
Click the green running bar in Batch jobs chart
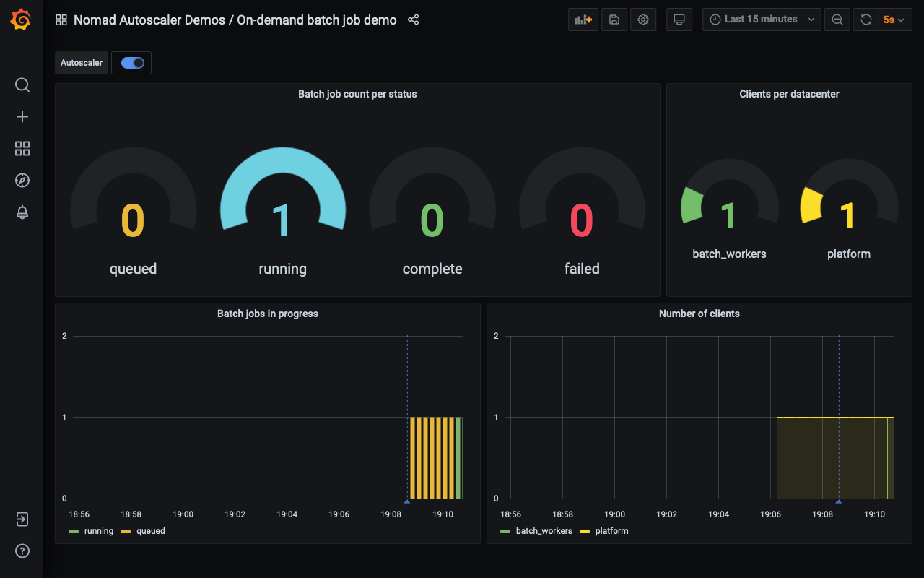[x=458, y=458]
